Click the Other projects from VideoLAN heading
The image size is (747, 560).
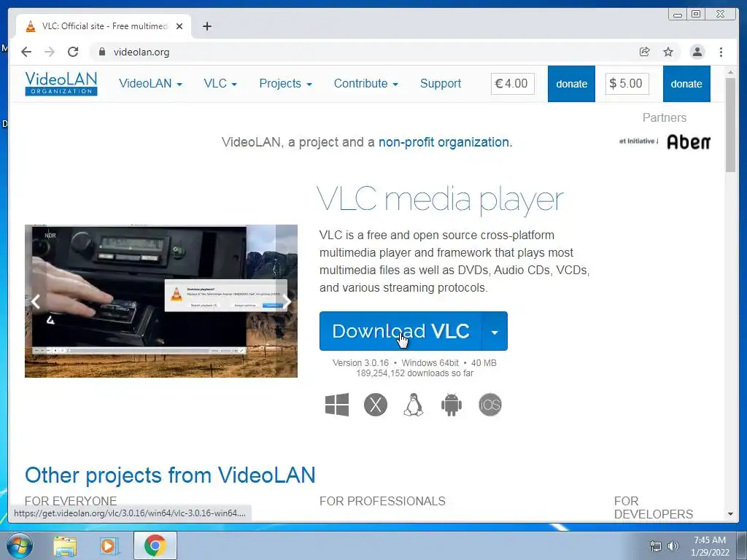pos(170,475)
